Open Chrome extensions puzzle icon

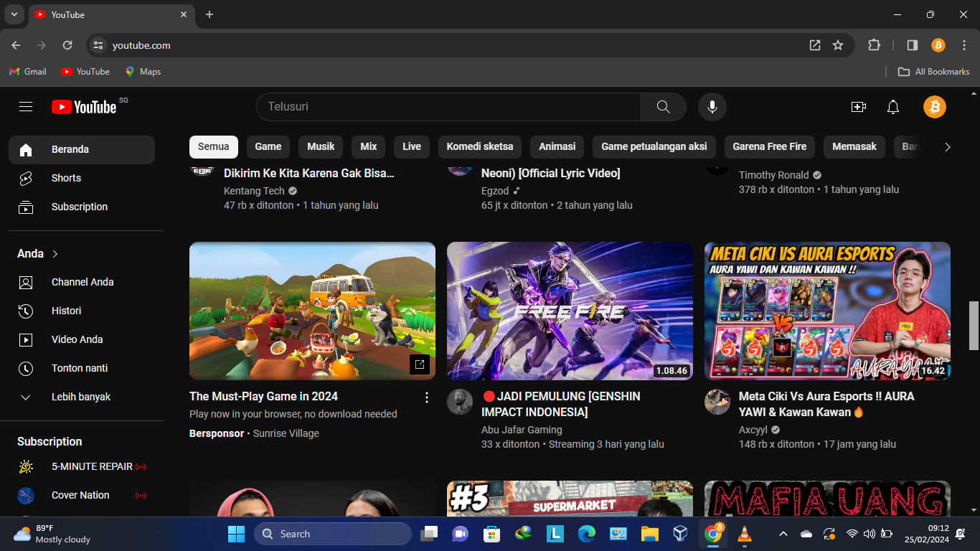tap(874, 45)
